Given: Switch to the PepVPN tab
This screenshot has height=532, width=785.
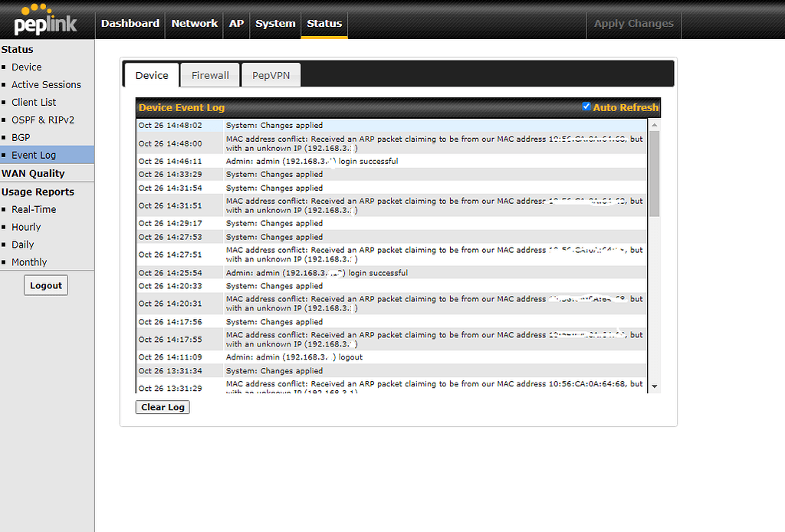Looking at the screenshot, I should pos(271,75).
